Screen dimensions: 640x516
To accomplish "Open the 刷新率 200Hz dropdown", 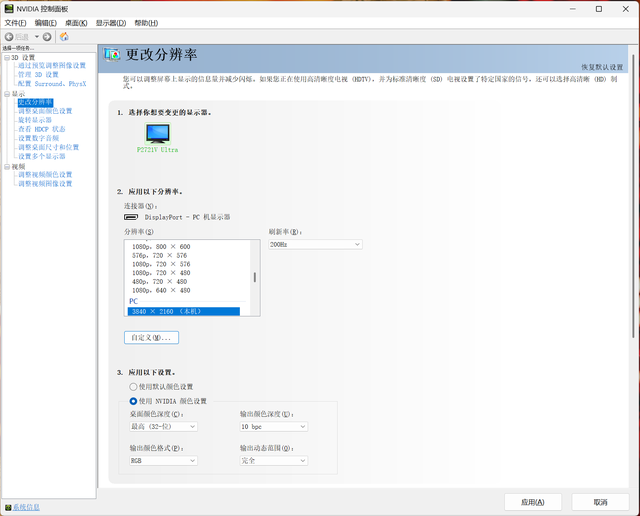I will (x=314, y=244).
